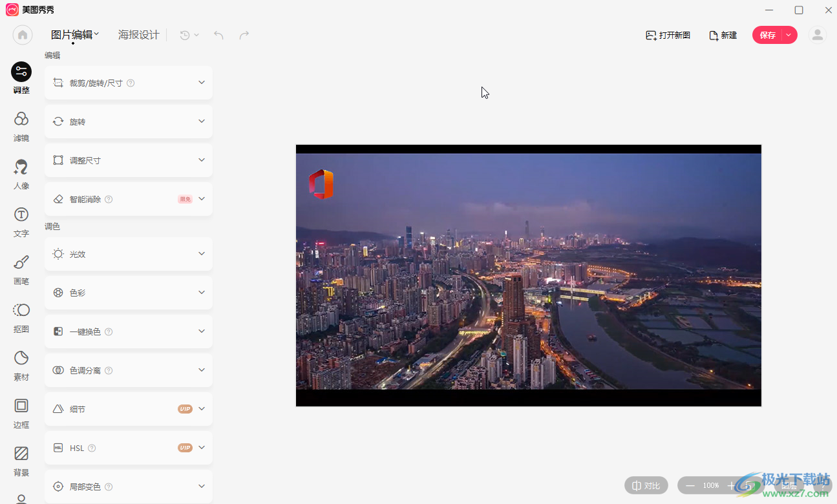Screen dimensions: 837x504
Task: Click the 图层 layers button
Action: pos(789,485)
